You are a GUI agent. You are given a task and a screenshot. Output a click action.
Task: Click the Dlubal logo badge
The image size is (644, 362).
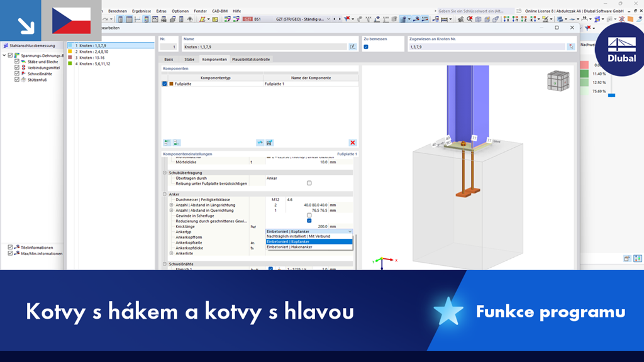621,49
